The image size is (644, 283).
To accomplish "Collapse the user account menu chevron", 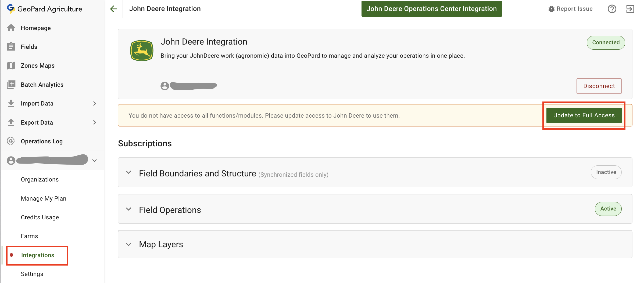I will click(94, 161).
